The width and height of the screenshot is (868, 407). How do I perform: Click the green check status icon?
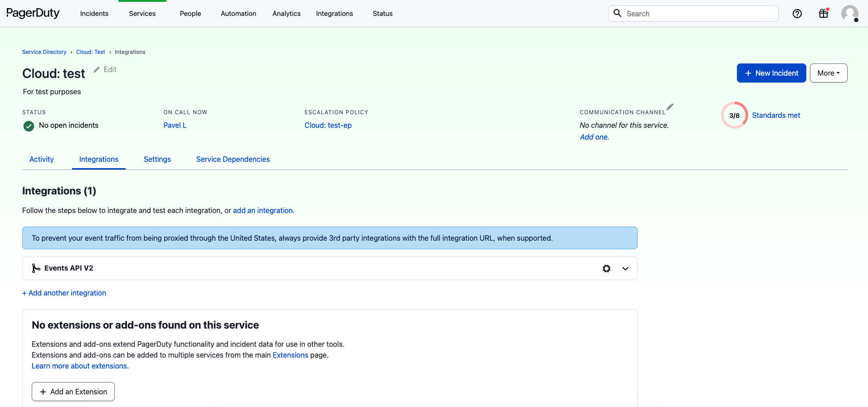[x=29, y=126]
